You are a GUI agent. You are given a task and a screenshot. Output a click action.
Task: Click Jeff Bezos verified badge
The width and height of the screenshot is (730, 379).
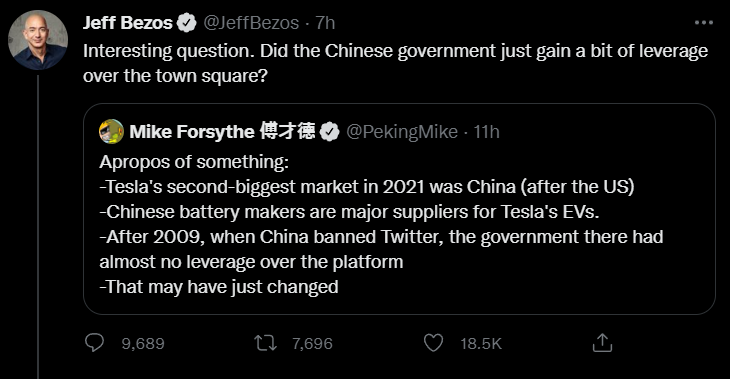[x=187, y=23]
